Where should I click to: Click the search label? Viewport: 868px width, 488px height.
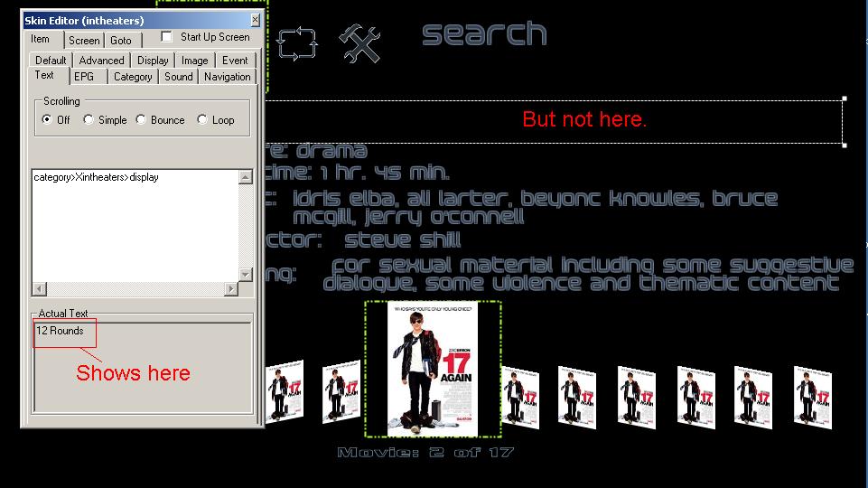(x=484, y=33)
